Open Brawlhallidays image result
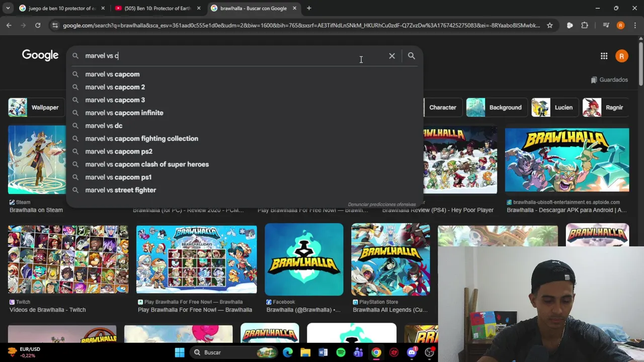The width and height of the screenshot is (644, 362). point(196,259)
